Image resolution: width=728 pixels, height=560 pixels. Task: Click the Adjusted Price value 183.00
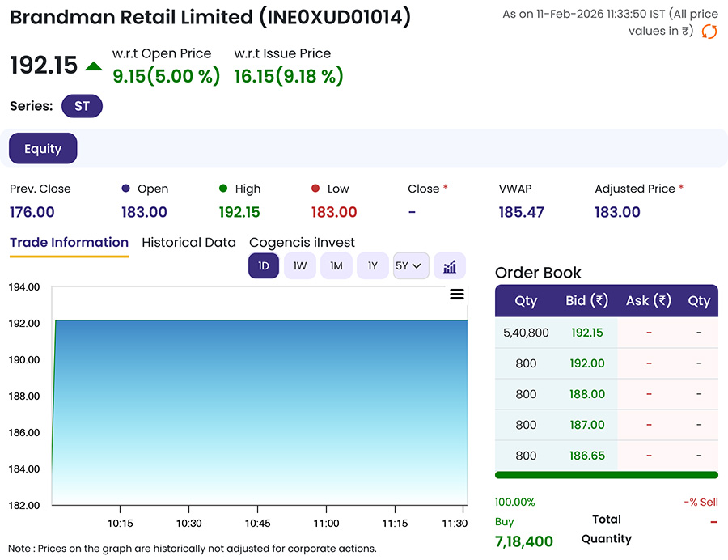[617, 212]
